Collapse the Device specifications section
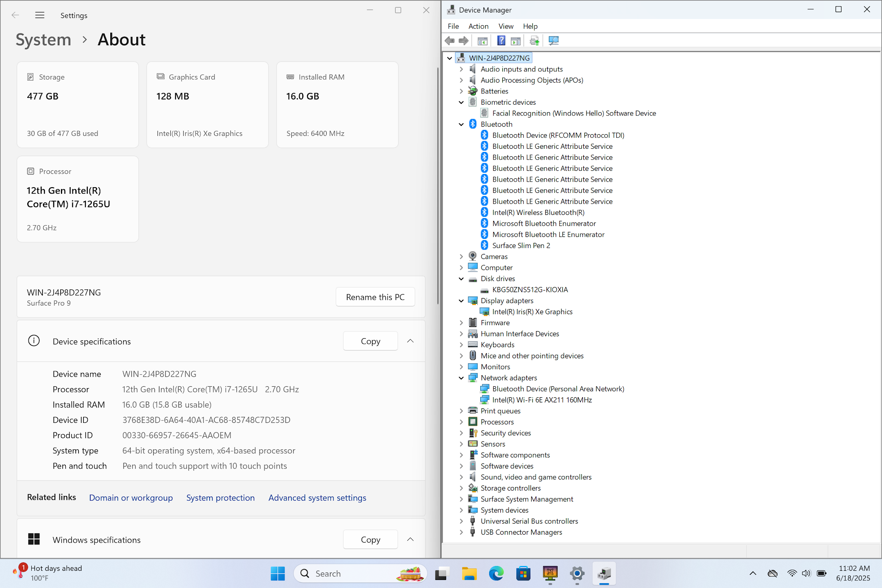The width and height of the screenshot is (882, 588). pyautogui.click(x=410, y=341)
